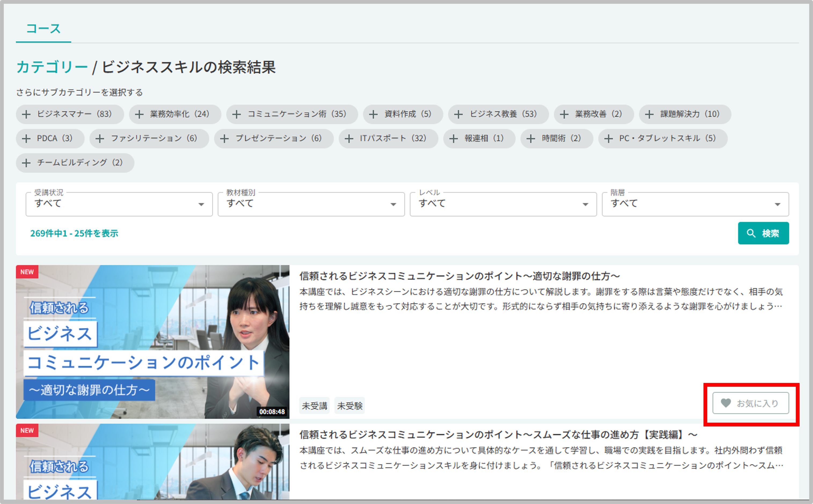Open the 受講状況 dropdown

click(119, 204)
